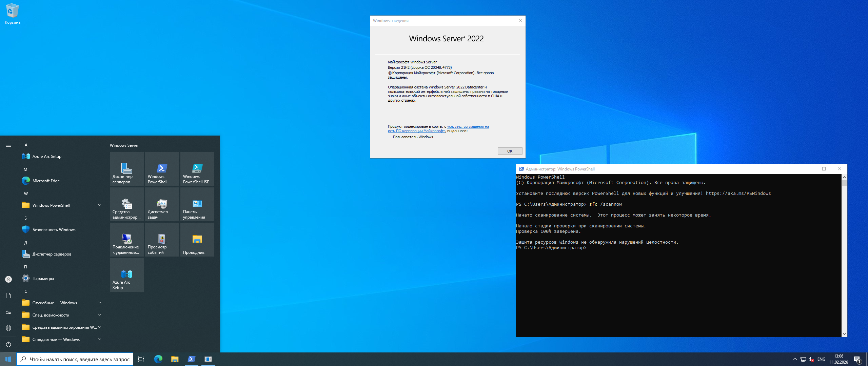Viewport: 868px width, 366px height.
Task: Open the Диспетчер задач tile
Action: 162,204
